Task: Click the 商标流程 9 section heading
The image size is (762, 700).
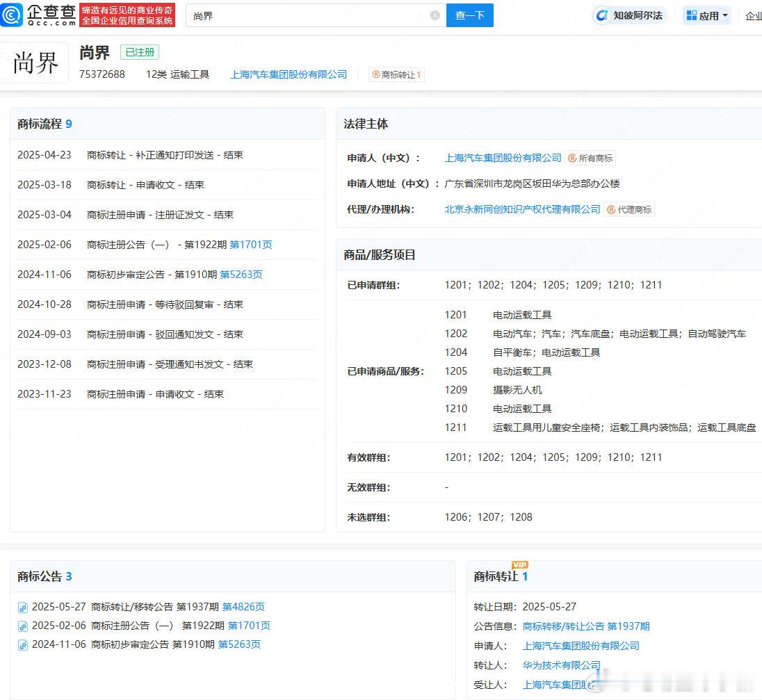Action: click(44, 124)
